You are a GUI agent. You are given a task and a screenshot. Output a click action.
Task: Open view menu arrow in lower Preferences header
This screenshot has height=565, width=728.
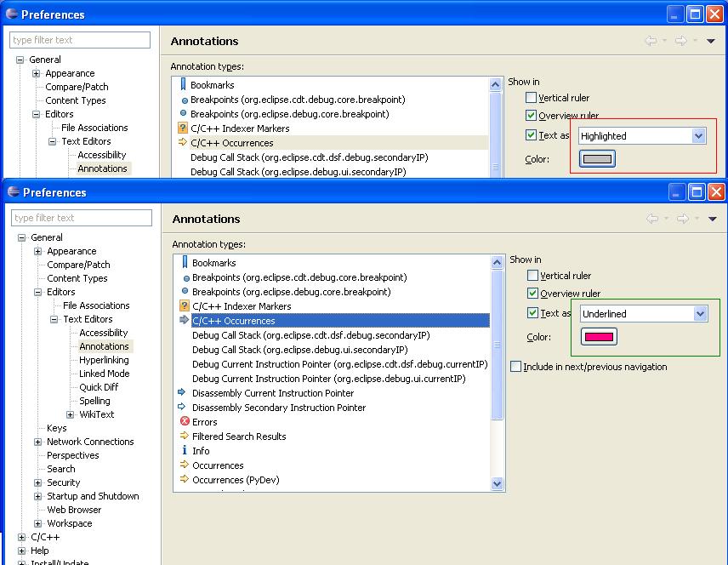712,219
